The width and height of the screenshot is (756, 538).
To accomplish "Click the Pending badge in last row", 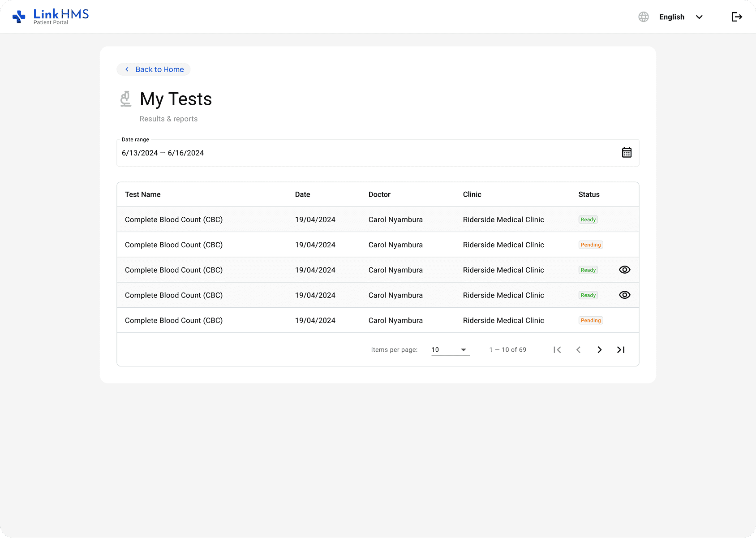I will [591, 320].
